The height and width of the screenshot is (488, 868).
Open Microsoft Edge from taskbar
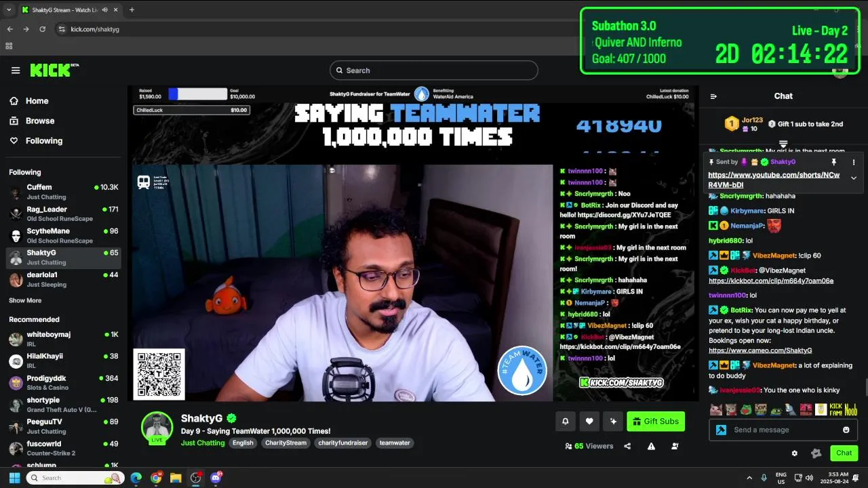pyautogui.click(x=136, y=478)
